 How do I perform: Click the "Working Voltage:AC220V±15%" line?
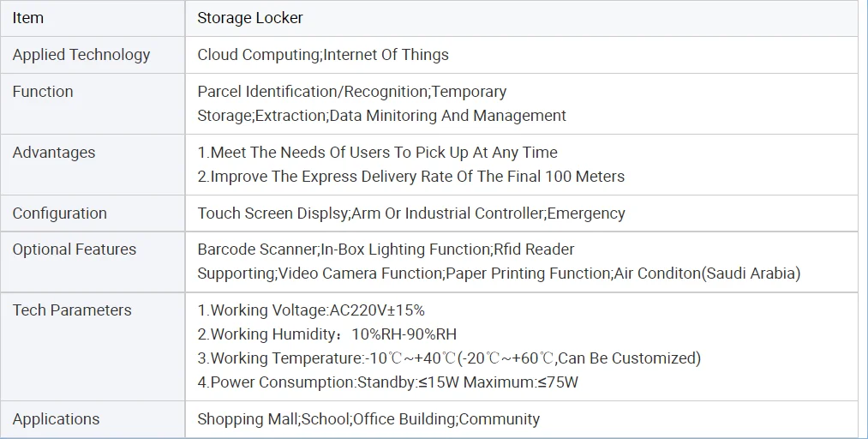coord(311,310)
